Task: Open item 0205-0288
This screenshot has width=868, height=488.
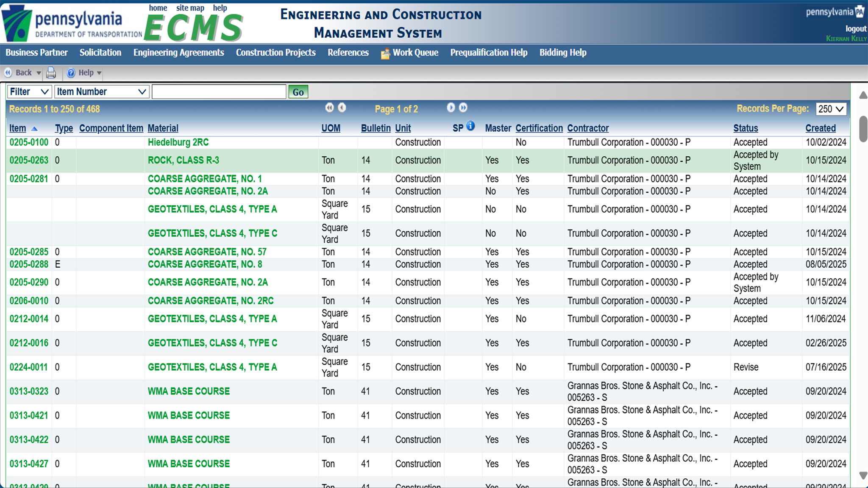Action: 29,264
